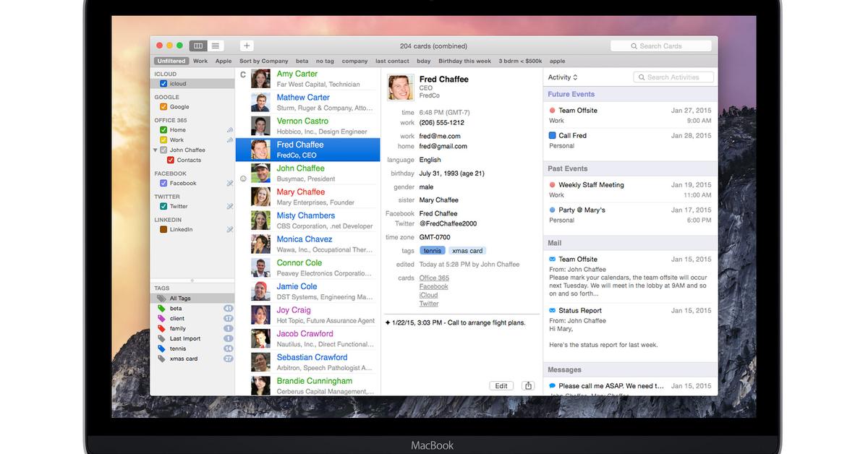Screen dimensions: 868x454
Task: Click Amy Carter's contact photo
Action: tap(260, 78)
